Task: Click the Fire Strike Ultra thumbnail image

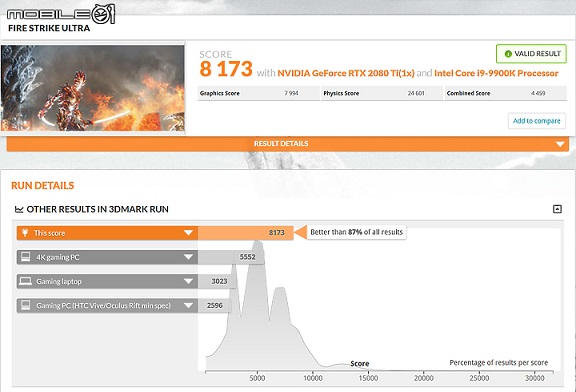Action: [x=93, y=88]
